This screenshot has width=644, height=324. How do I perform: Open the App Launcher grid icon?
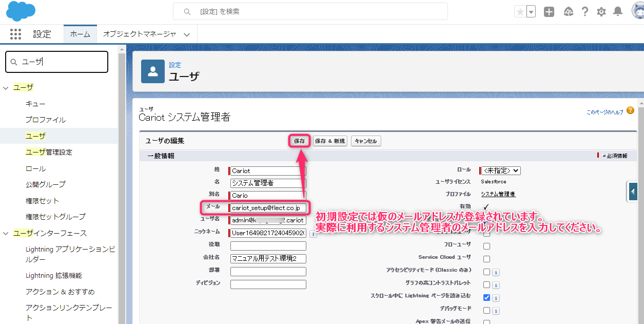tap(16, 34)
